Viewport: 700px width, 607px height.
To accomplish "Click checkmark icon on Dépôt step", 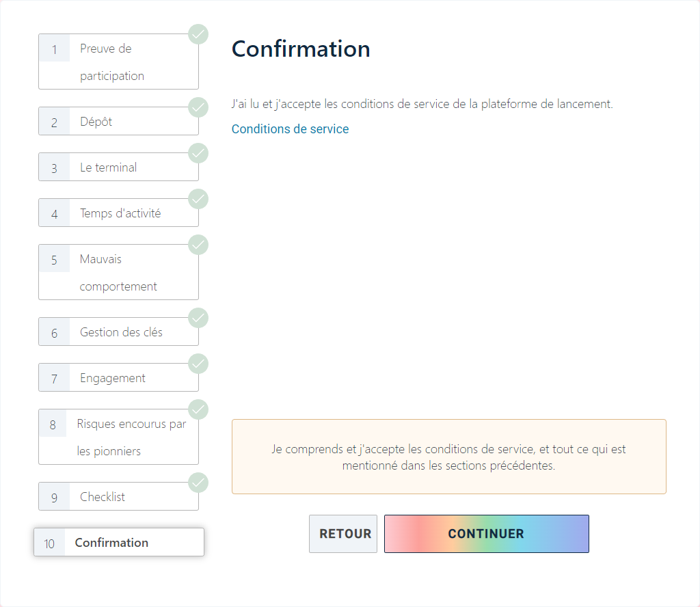I will (x=198, y=107).
